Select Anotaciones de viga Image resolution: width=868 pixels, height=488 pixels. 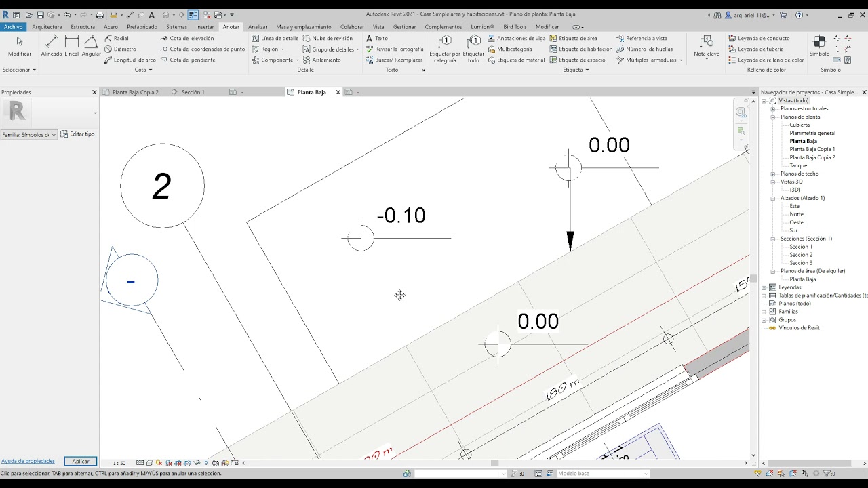pos(516,39)
